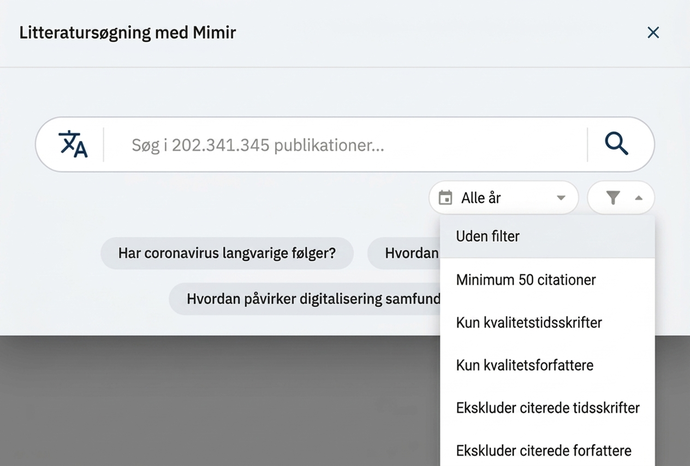Click suggestion Har coronavirus langvarige følger?
The height and width of the screenshot is (466, 690).
(227, 253)
